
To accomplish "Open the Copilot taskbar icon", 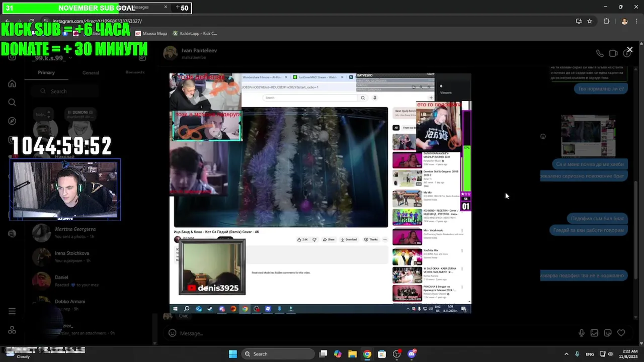I will click(x=338, y=354).
